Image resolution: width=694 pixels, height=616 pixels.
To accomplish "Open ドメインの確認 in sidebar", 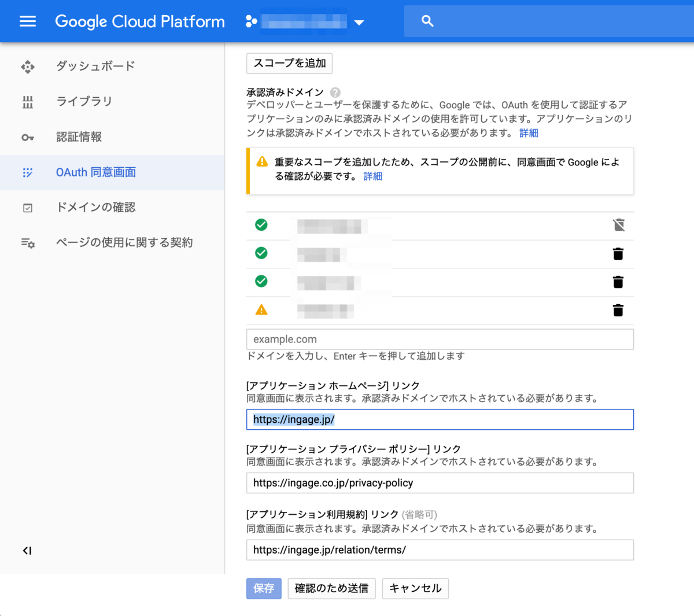I will [95, 207].
